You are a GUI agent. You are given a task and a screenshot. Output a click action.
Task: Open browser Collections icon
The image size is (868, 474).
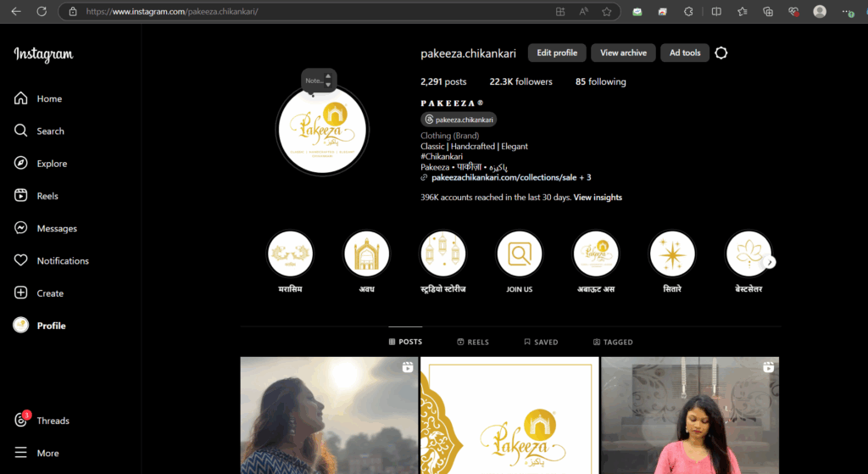tap(768, 12)
